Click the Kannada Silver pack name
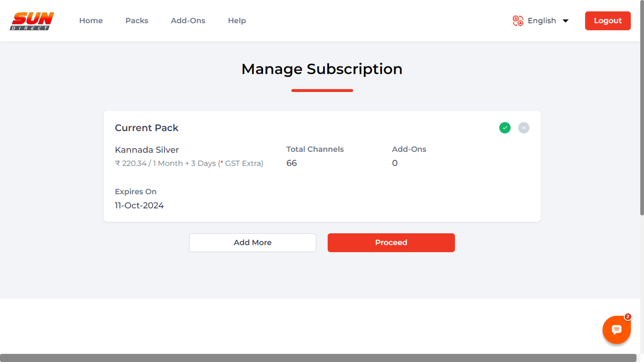Image resolution: width=644 pixels, height=362 pixels. coord(147,150)
